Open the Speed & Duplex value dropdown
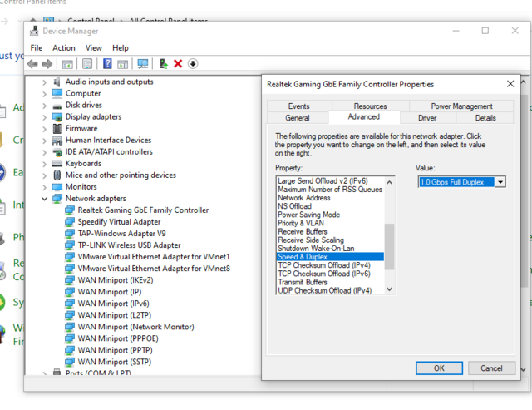 pos(500,181)
